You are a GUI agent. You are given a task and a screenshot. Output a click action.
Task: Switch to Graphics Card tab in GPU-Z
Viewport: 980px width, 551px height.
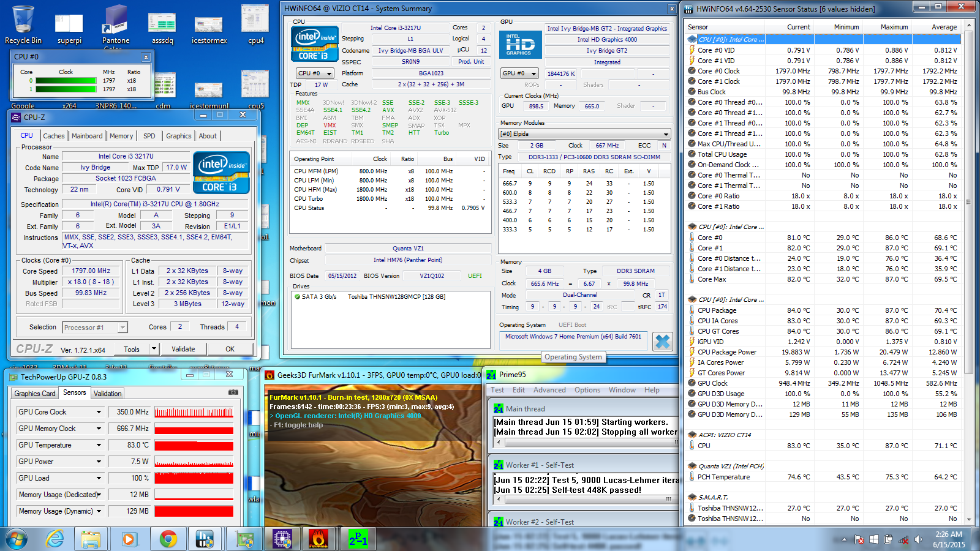click(x=35, y=394)
